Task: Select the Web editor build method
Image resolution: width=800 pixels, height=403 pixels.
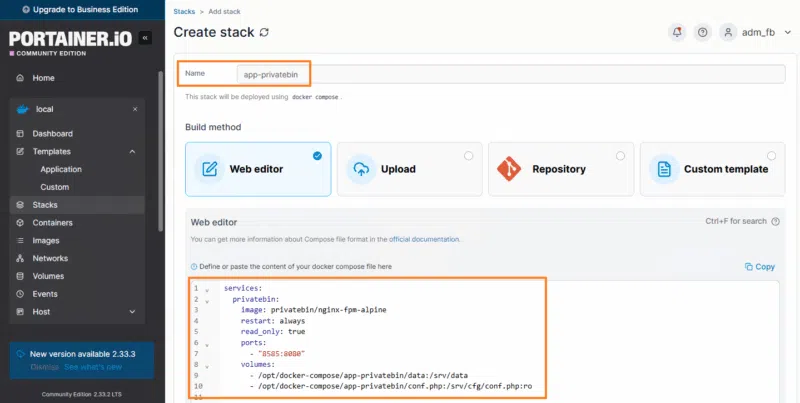Action: [x=258, y=169]
